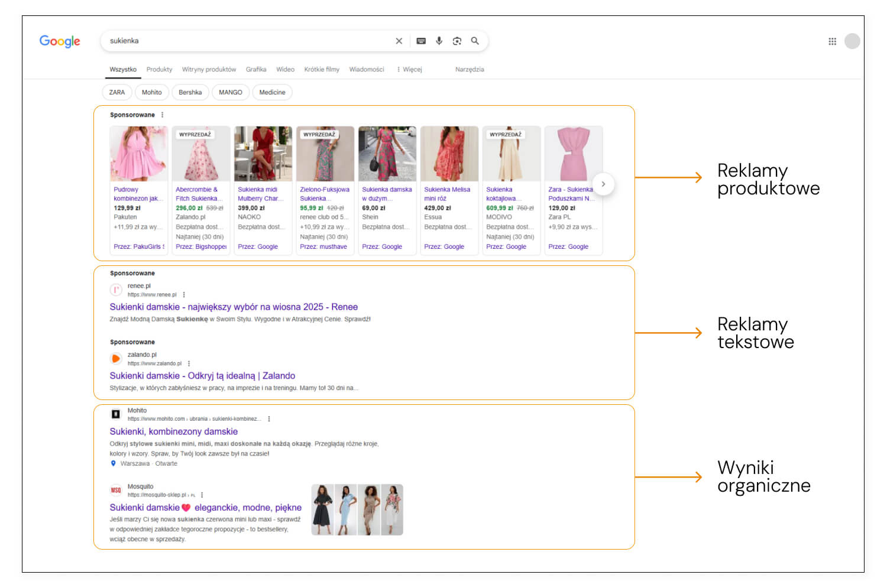Open Mosquito result dresses thumbnail
This screenshot has width=887, height=588.
357,509
